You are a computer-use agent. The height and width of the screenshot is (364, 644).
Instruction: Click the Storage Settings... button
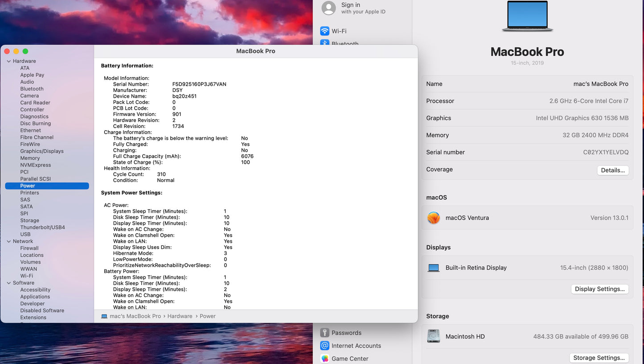[x=599, y=358]
